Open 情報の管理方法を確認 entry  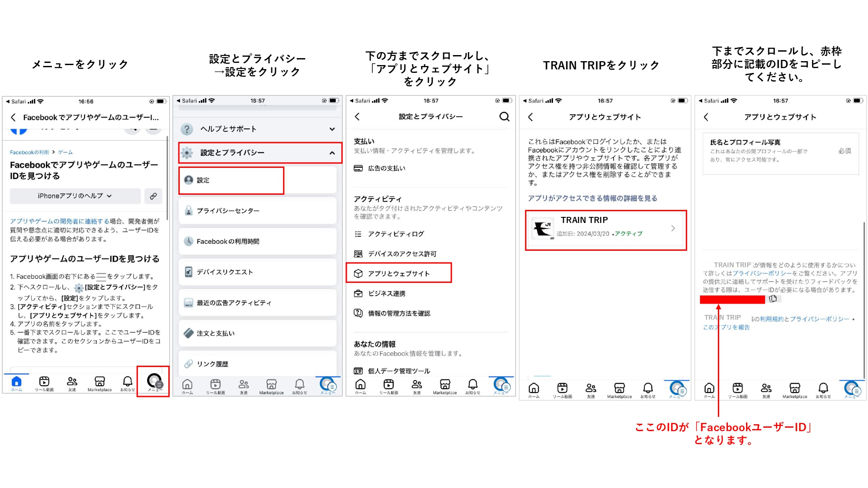click(x=392, y=313)
